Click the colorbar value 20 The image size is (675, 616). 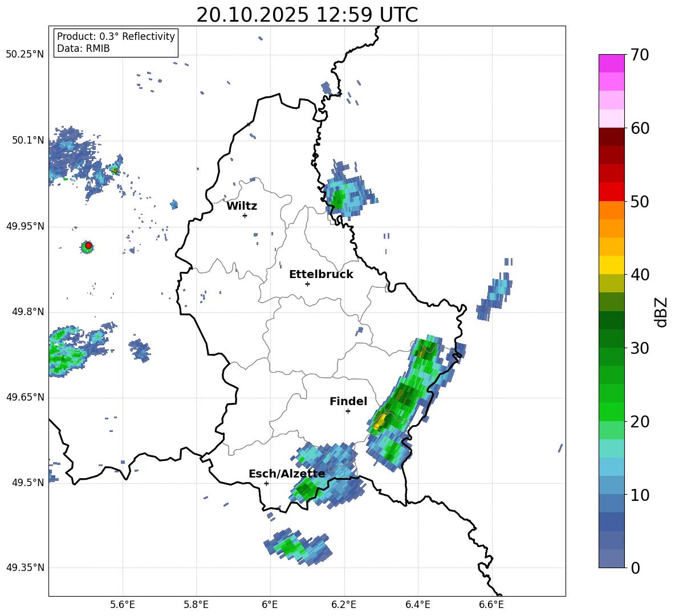[640, 421]
